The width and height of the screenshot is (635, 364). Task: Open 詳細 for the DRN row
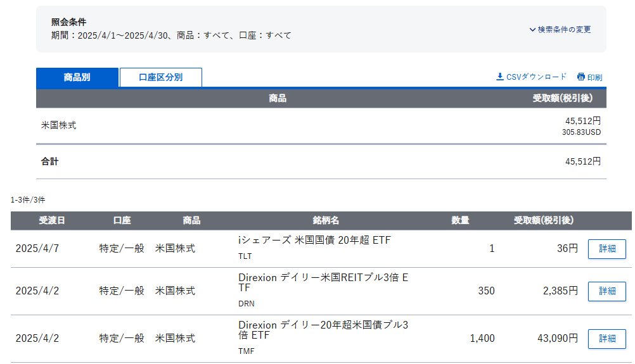pyautogui.click(x=606, y=291)
